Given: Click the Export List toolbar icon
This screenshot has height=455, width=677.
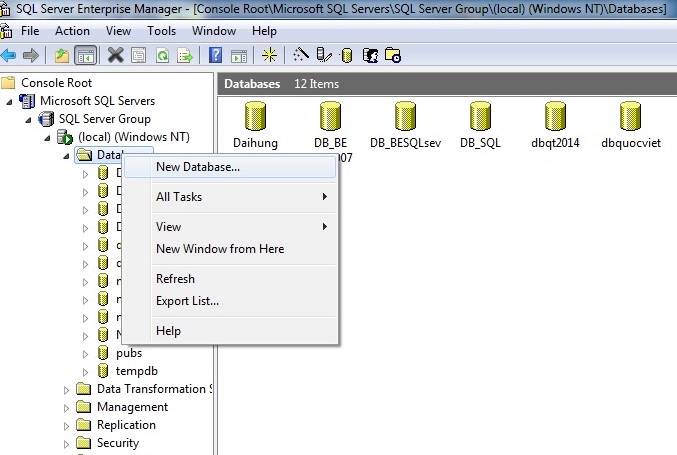Looking at the screenshot, I should tap(185, 55).
